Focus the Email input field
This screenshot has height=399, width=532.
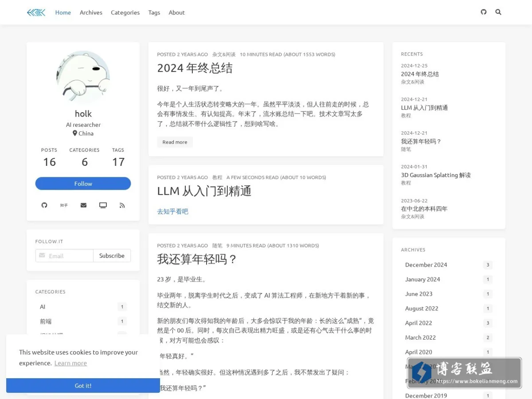point(65,256)
